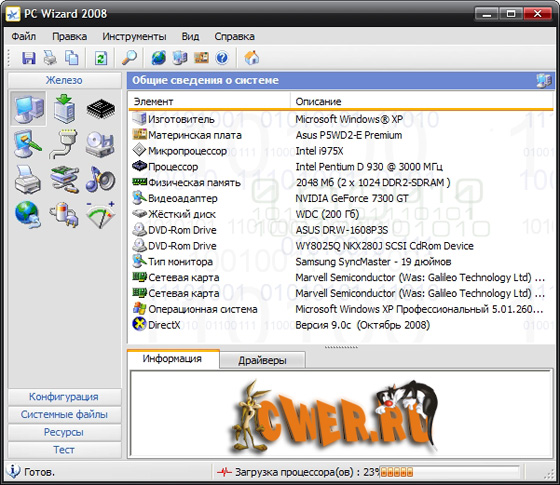Expand the Ресурсы section

pos(64,432)
